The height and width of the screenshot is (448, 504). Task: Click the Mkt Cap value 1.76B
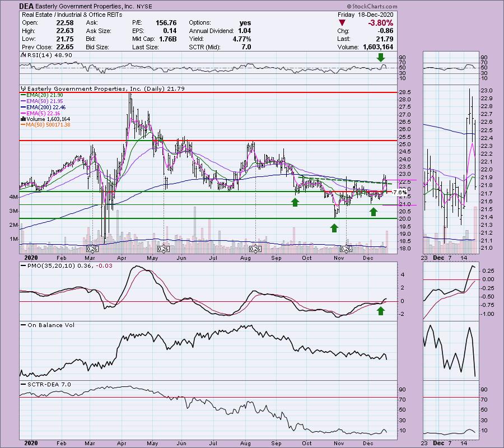tap(168, 39)
